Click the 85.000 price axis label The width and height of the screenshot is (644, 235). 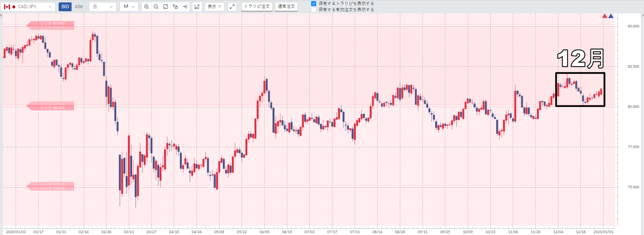click(633, 26)
